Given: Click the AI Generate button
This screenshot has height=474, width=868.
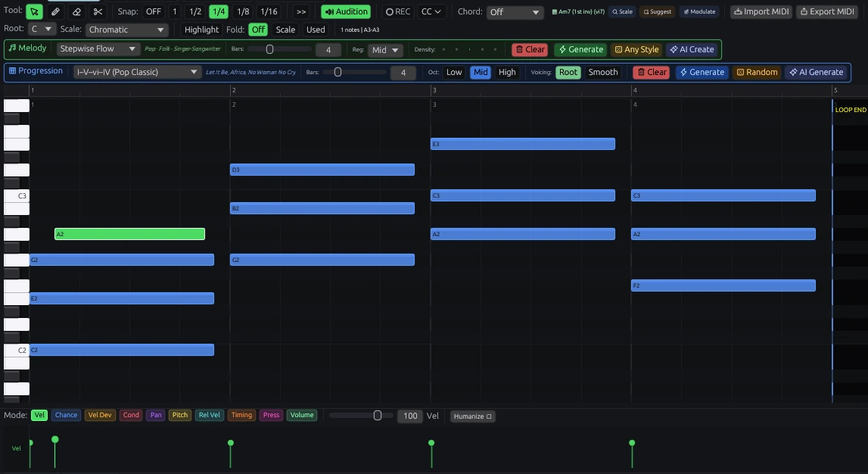Looking at the screenshot, I should coord(816,72).
